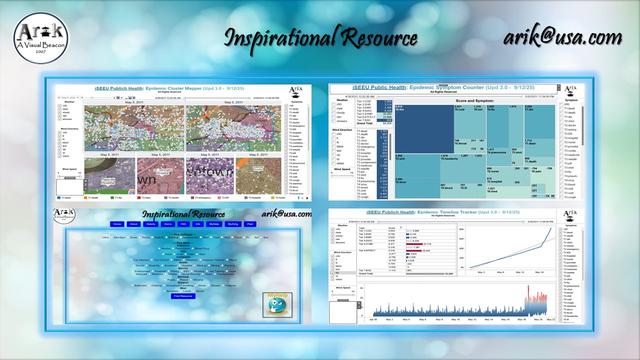Select the Home tab in the preview navigation
The width and height of the screenshot is (640, 360).
click(x=117, y=224)
